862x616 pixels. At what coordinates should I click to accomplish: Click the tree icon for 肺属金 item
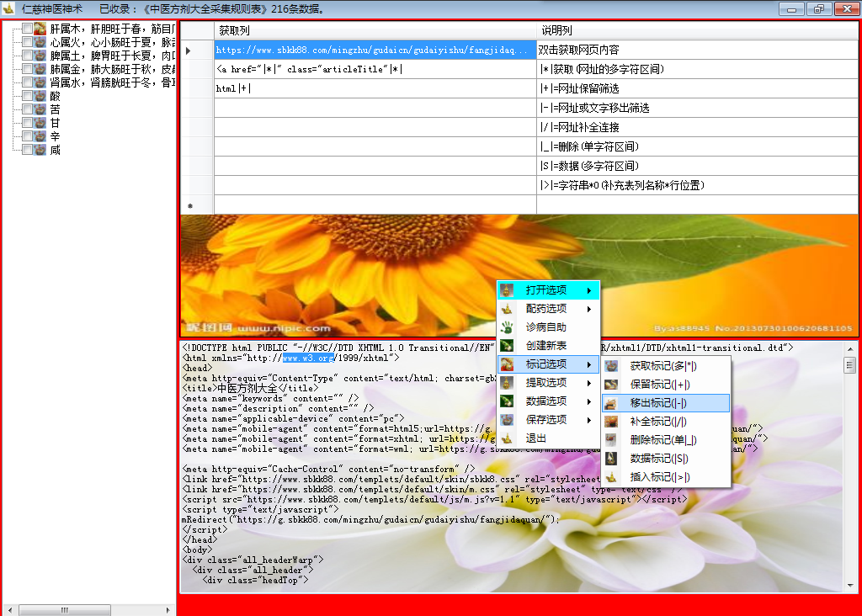(40, 69)
